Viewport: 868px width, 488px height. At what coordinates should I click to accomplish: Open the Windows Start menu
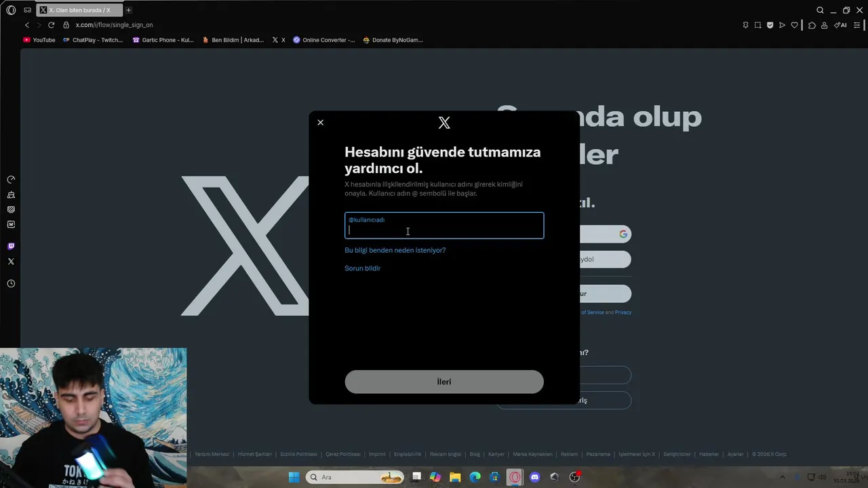pos(294,477)
